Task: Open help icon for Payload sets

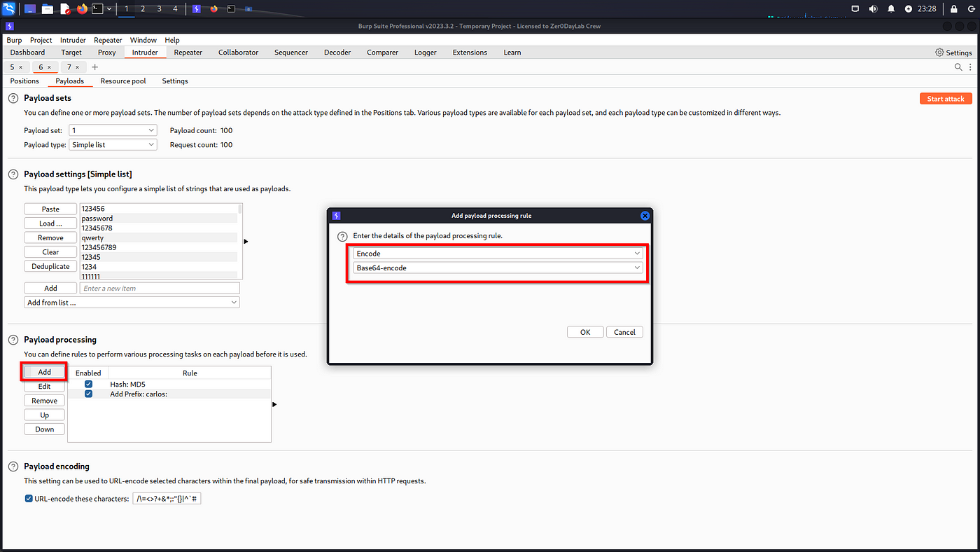Action: point(13,99)
